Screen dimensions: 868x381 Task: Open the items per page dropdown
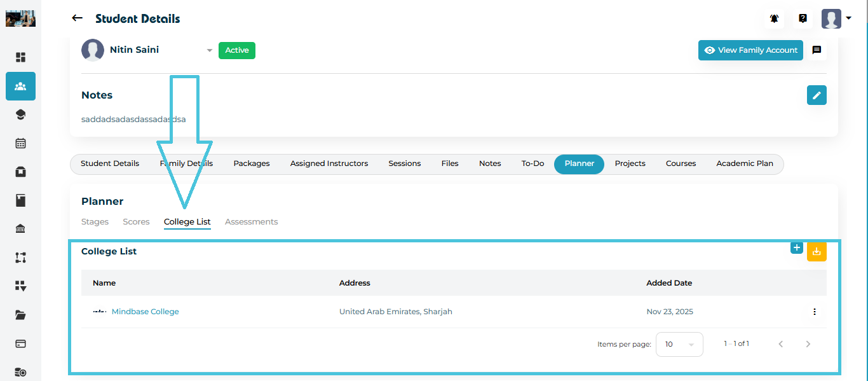pos(679,344)
